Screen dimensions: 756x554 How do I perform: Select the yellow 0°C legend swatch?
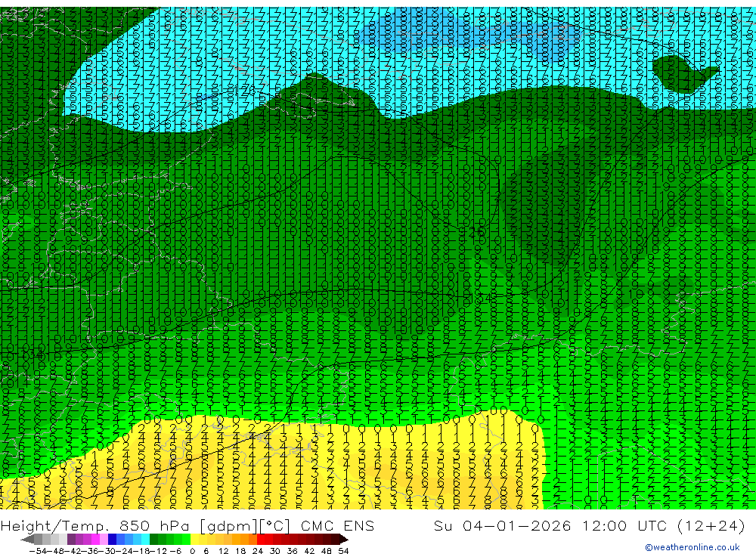194,539
